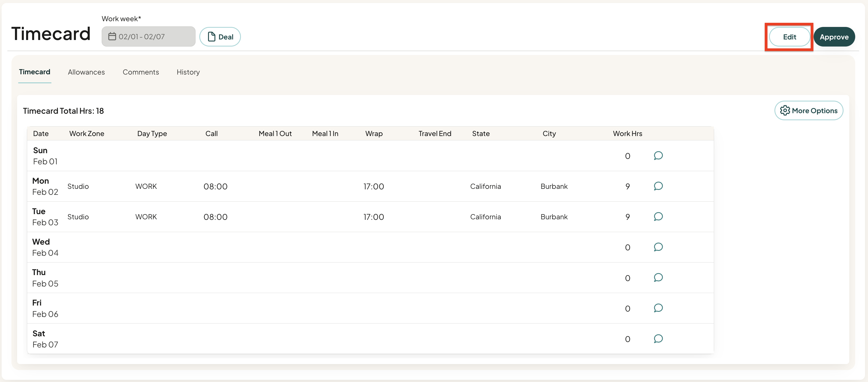This screenshot has height=382, width=868.
Task: Open the Work week date field
Action: coord(148,36)
